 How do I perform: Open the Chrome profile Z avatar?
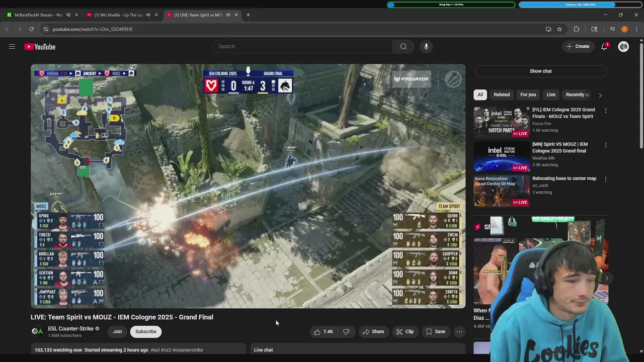(624, 29)
